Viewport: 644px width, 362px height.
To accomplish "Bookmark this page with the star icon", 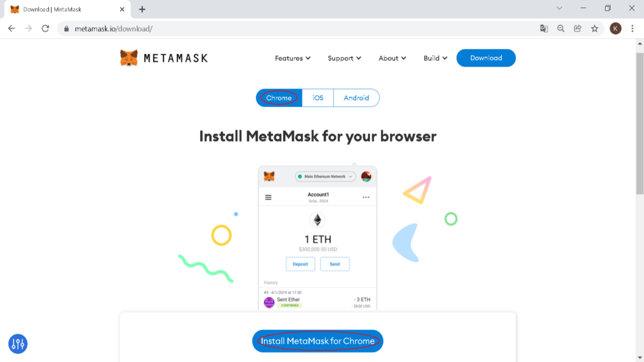I will tap(595, 28).
